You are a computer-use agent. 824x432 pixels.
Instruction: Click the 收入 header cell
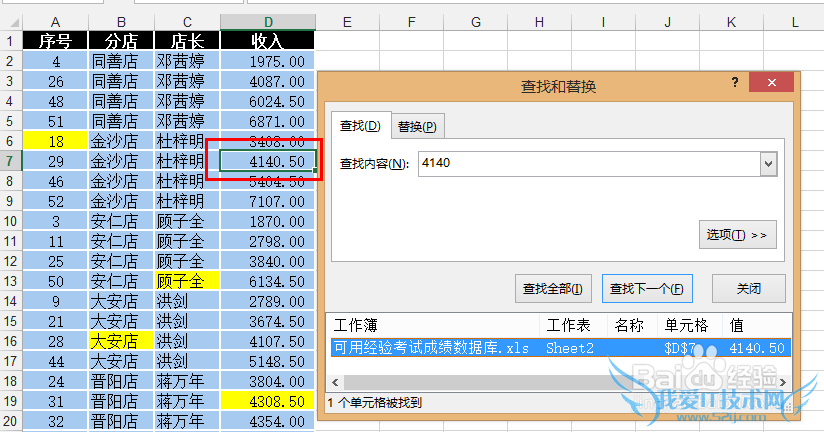[x=267, y=41]
